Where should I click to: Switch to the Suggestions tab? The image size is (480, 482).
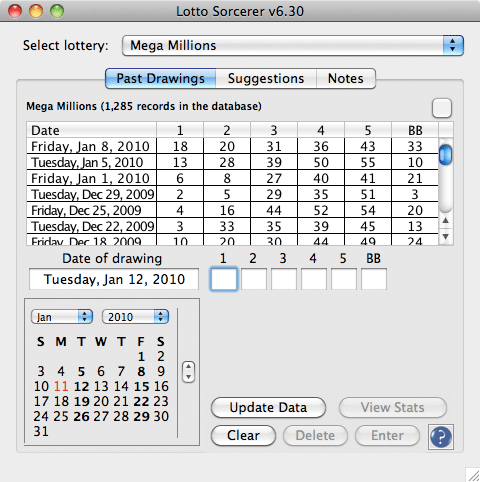tap(266, 79)
